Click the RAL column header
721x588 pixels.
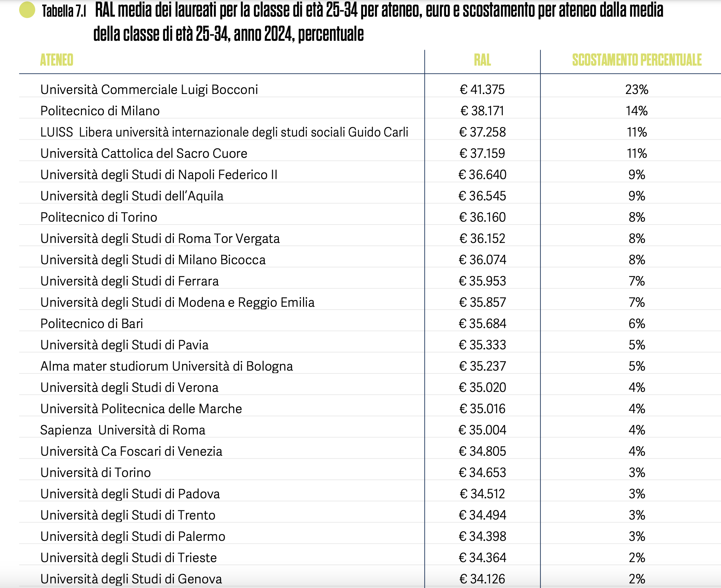[482, 60]
